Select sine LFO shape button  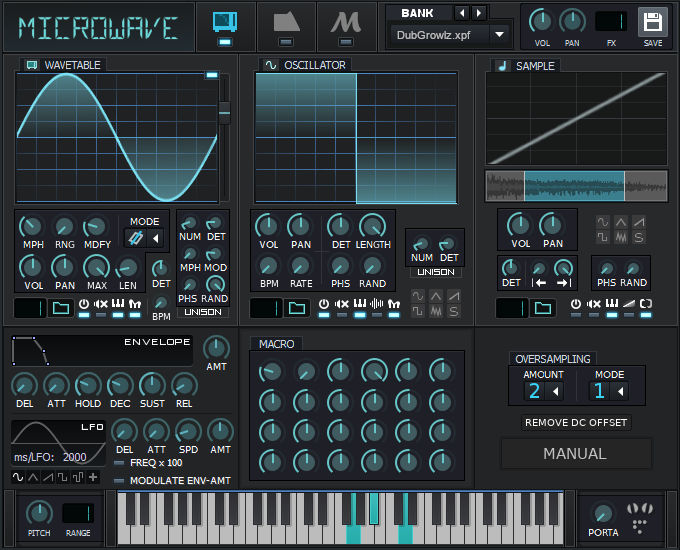(18, 477)
